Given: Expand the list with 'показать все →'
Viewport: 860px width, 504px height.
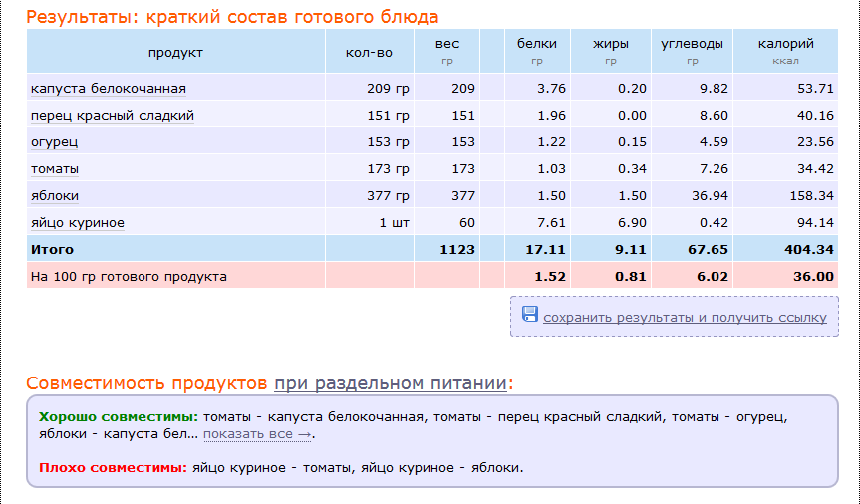Looking at the screenshot, I should coord(259,434).
